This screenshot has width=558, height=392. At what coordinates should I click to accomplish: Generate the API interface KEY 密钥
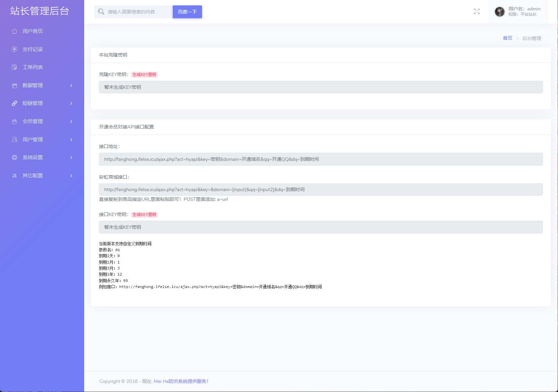click(144, 215)
